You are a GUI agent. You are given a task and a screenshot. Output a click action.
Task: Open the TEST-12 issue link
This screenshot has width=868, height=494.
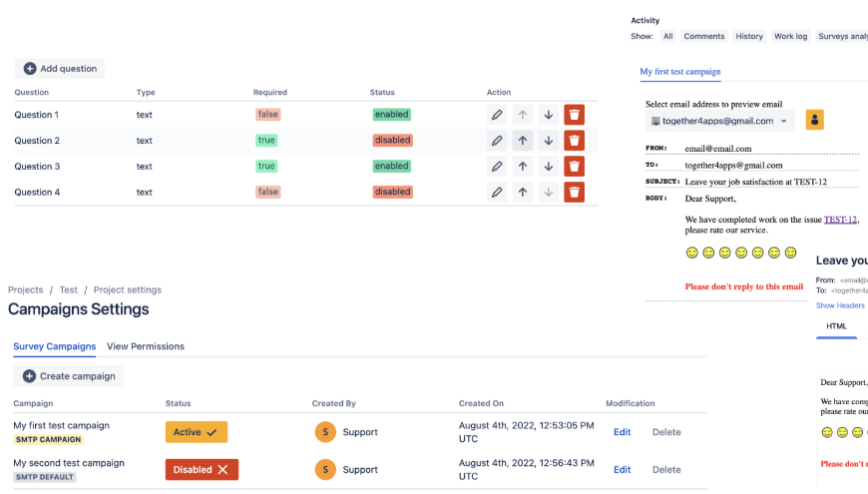840,220
